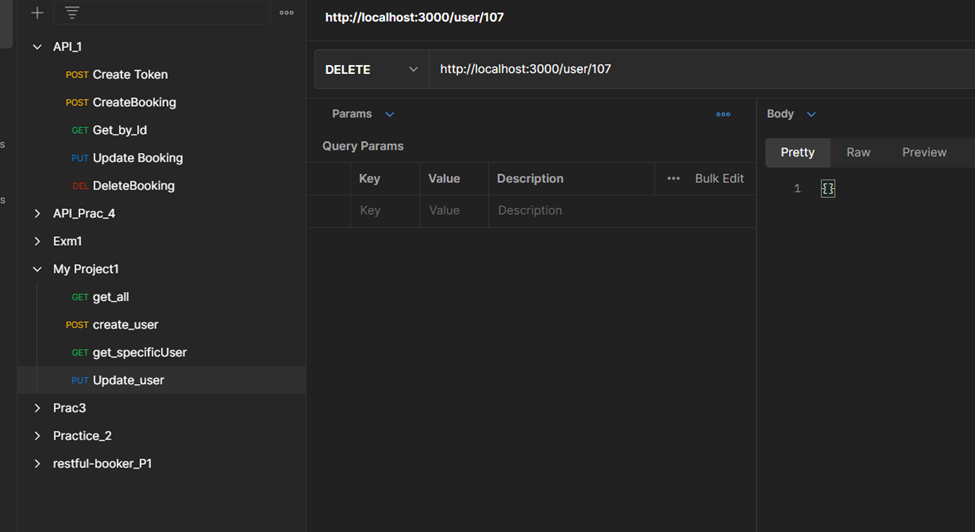Switch to the Preview response tab

pos(924,152)
